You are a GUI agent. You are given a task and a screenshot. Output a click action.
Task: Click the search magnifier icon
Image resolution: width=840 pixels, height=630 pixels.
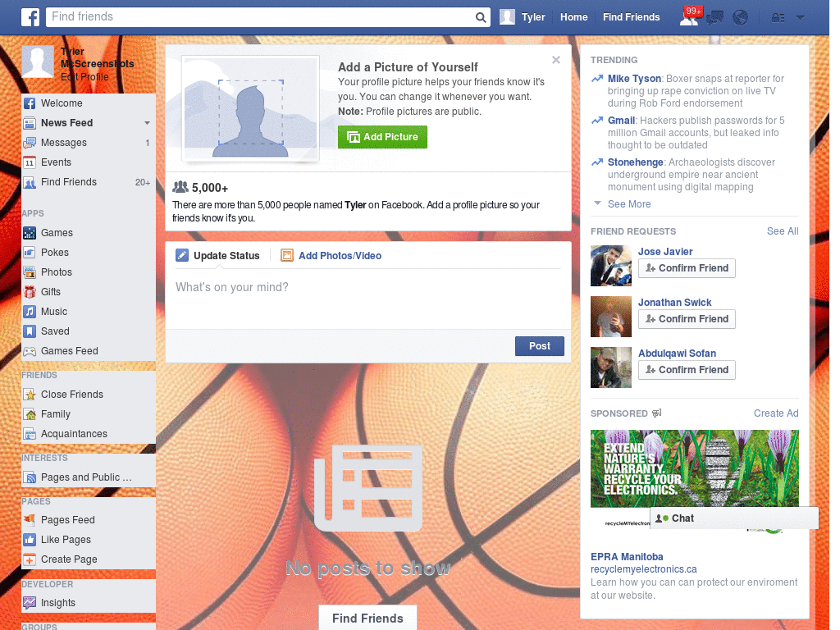[x=481, y=17]
